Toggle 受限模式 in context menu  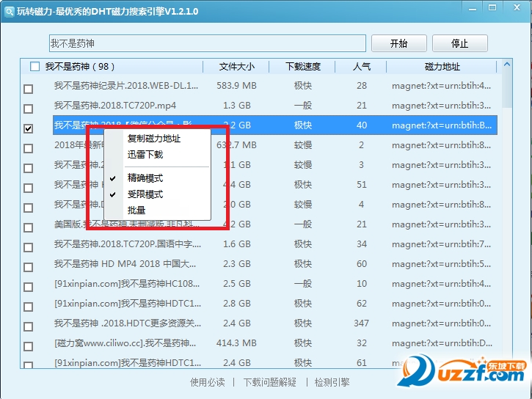tap(145, 194)
